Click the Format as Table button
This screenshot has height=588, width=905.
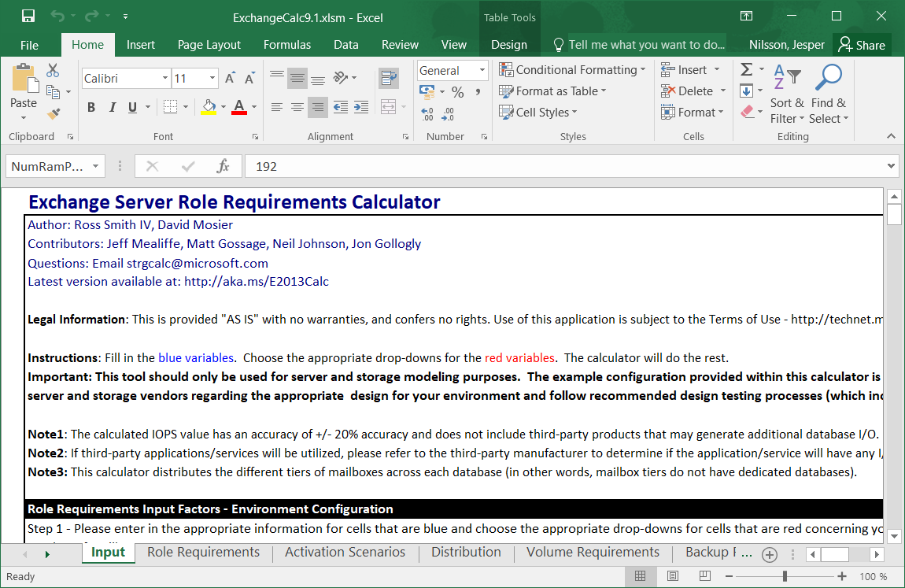[553, 91]
